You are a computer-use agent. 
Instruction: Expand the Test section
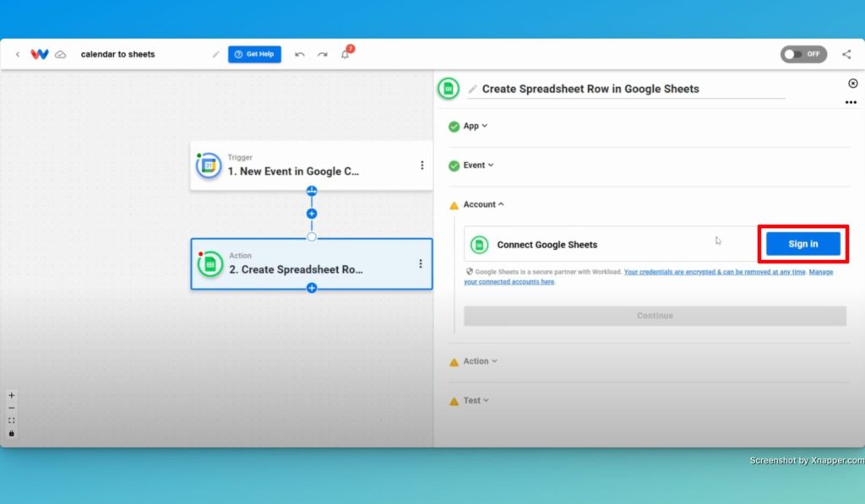pyautogui.click(x=476, y=400)
